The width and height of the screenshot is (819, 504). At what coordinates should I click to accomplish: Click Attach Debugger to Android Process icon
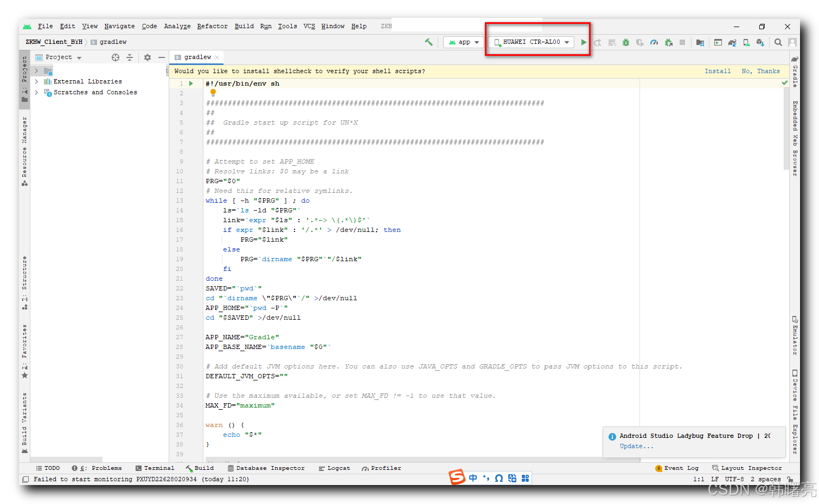(668, 42)
